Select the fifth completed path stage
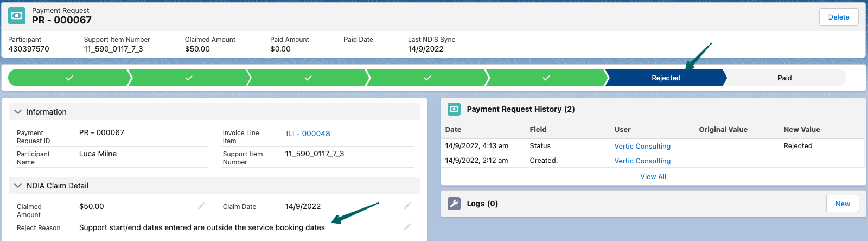Viewport: 868px width, 241px height. pos(546,78)
